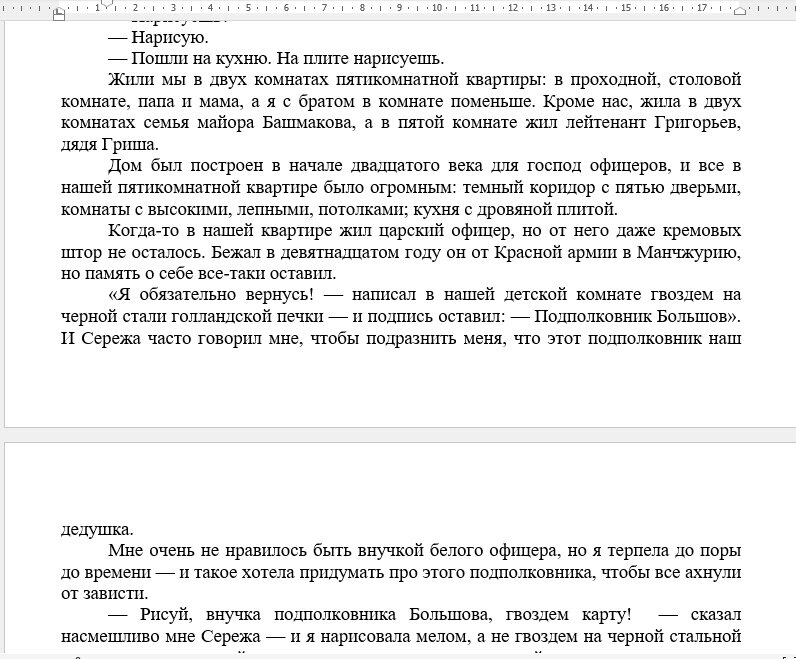Click the words "от зависти."
The image size is (796, 659).
click(105, 594)
